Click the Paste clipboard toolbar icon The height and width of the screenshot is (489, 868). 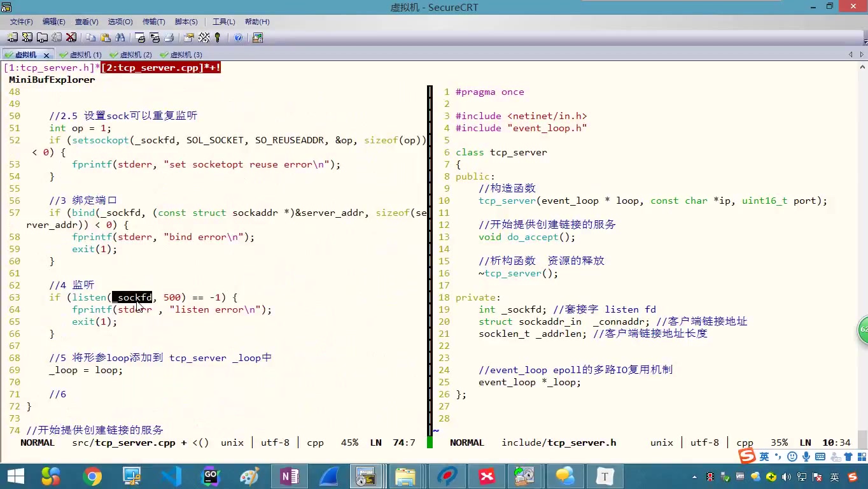pos(106,38)
